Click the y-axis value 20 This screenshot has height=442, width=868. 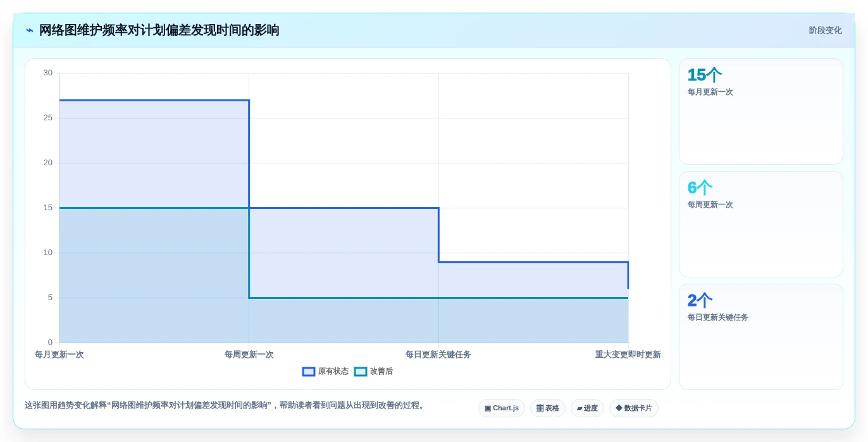(48, 163)
